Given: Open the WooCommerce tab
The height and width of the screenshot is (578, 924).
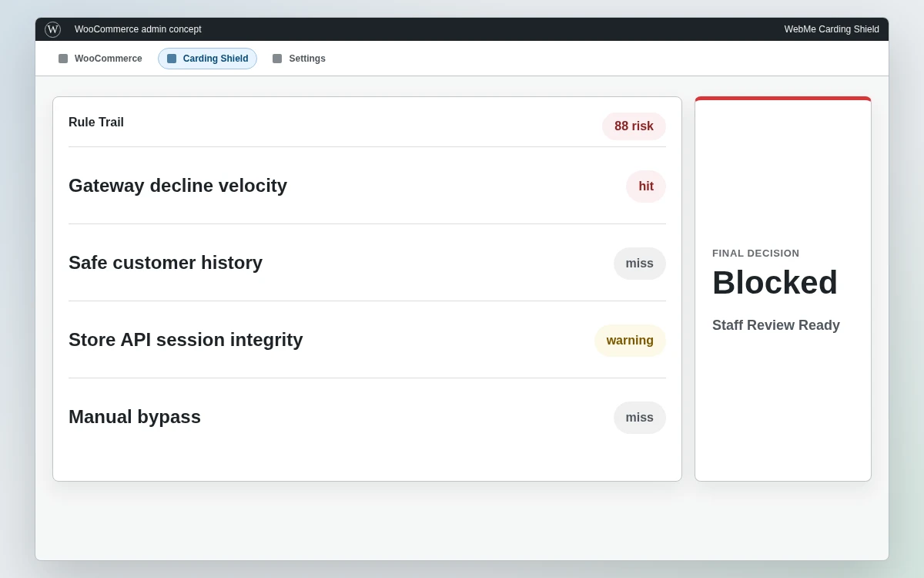Looking at the screenshot, I should pos(100,59).
